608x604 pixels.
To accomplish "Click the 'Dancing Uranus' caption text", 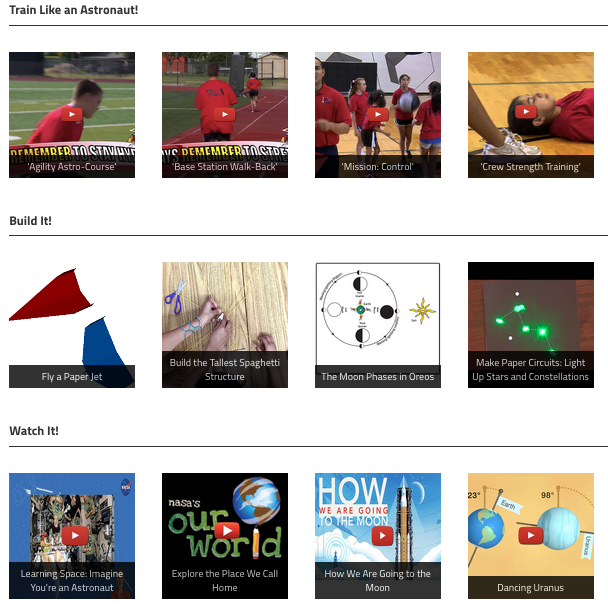I will click(530, 588).
